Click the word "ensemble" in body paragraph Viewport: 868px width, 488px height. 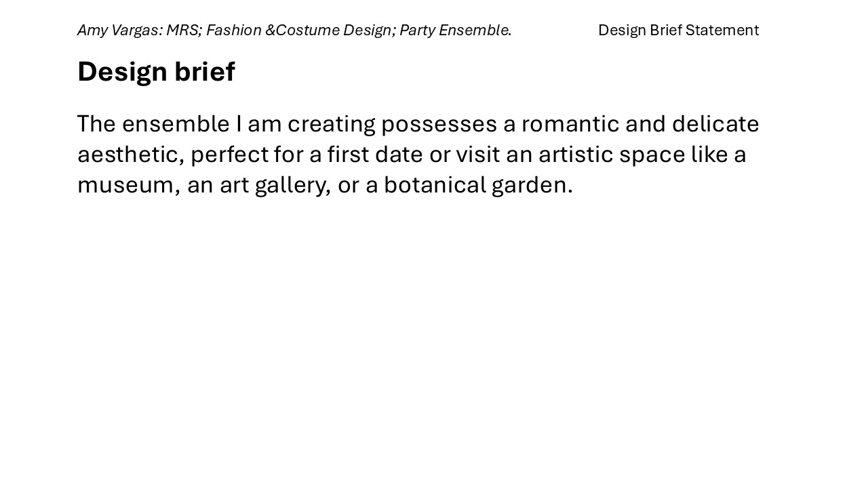tap(176, 124)
